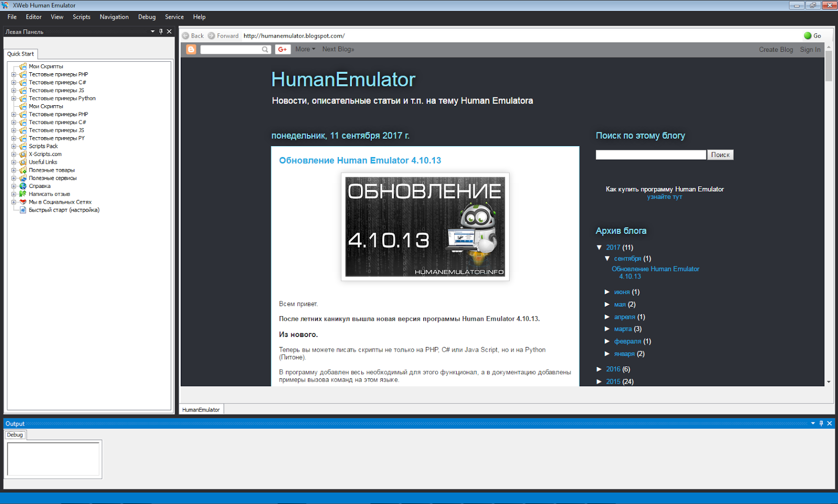
Task: Open post title Обновление Human Emulator 4.10.13
Action: (360, 161)
